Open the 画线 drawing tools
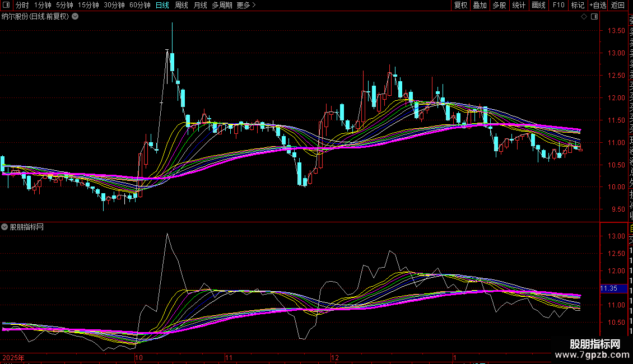The height and width of the screenshot is (364, 633). tap(538, 6)
